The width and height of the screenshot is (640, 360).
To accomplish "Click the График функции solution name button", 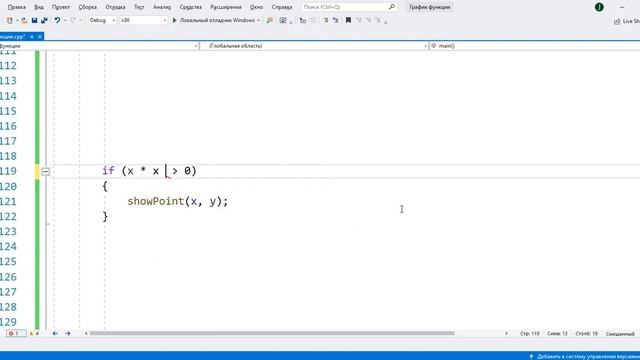I will point(430,7).
